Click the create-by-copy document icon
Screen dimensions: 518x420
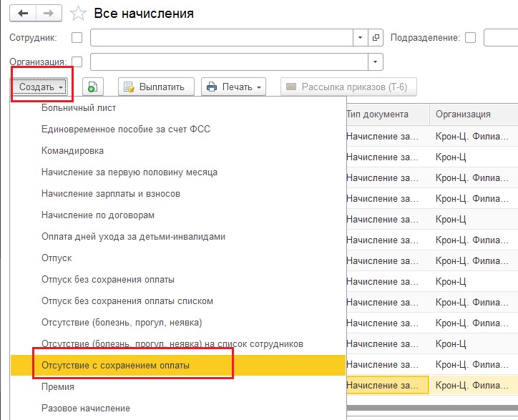coord(93,87)
